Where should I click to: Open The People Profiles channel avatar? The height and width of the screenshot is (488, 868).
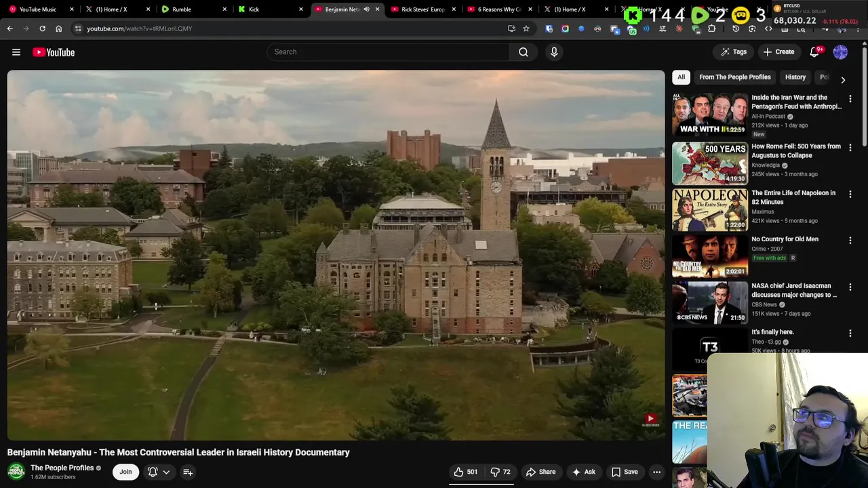(16, 471)
